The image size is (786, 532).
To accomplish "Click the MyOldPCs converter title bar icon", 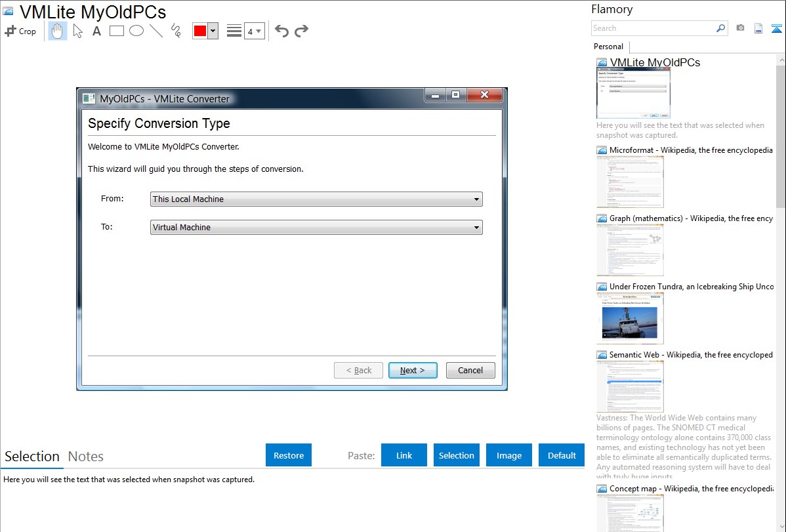I will pos(89,99).
